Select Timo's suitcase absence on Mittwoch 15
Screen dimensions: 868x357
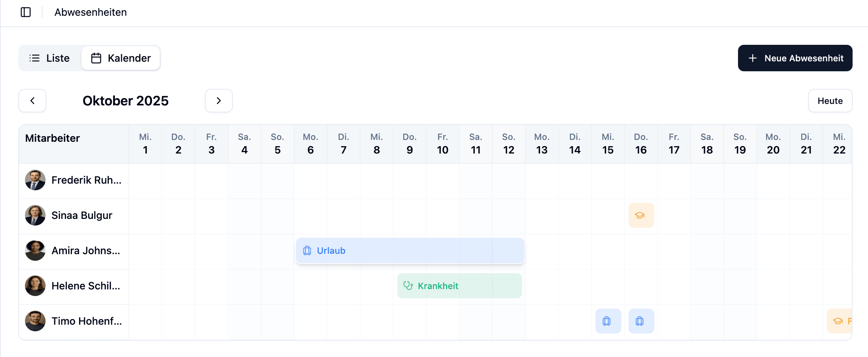(x=608, y=321)
